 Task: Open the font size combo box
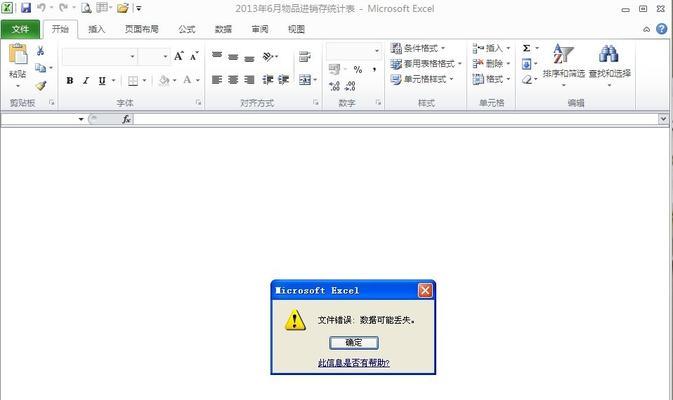[154, 57]
